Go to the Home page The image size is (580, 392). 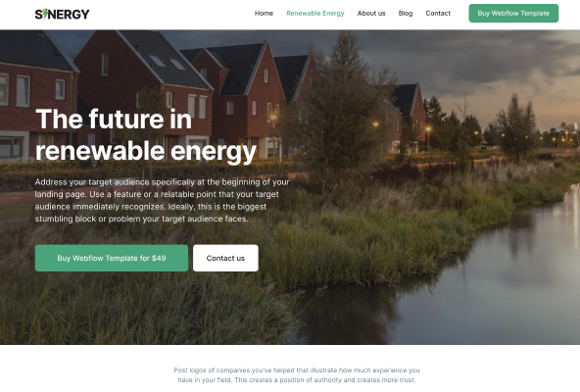point(264,14)
